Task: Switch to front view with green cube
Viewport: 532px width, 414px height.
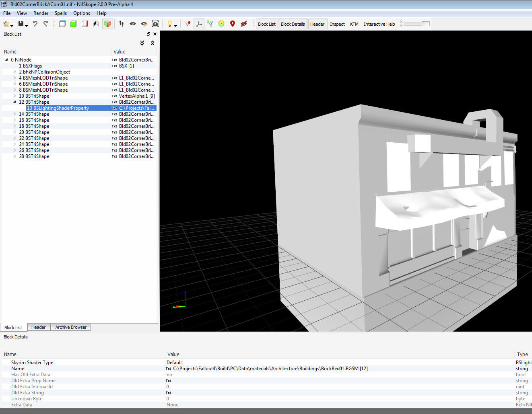Action: (x=74, y=24)
